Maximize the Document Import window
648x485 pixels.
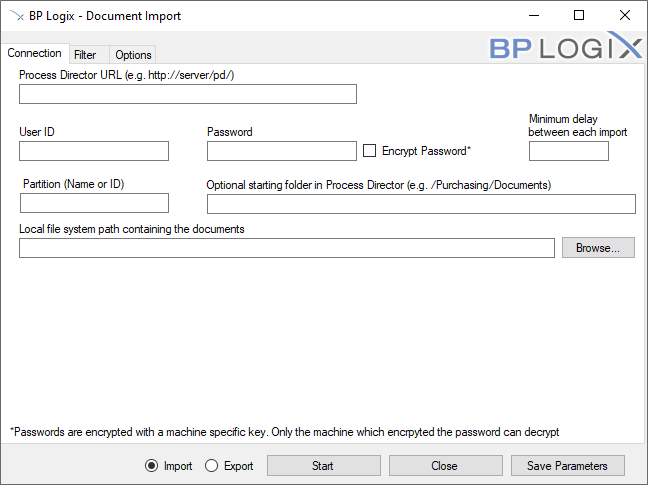point(578,16)
